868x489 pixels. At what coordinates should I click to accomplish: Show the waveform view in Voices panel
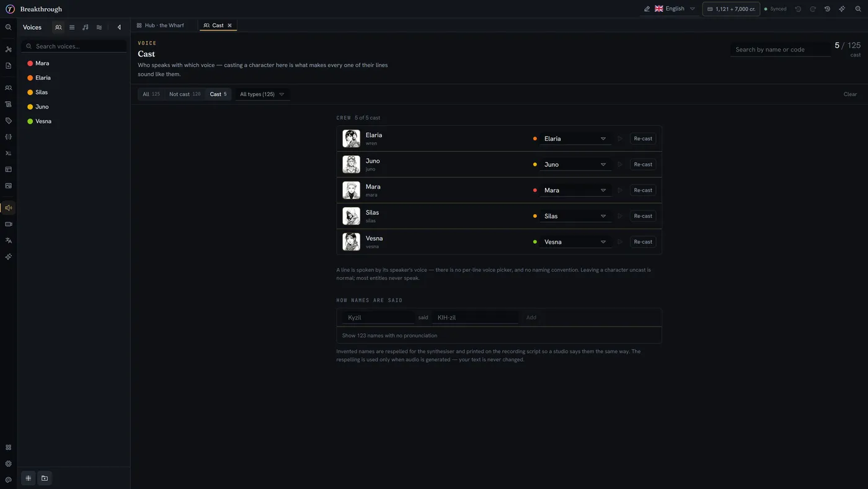click(x=99, y=27)
